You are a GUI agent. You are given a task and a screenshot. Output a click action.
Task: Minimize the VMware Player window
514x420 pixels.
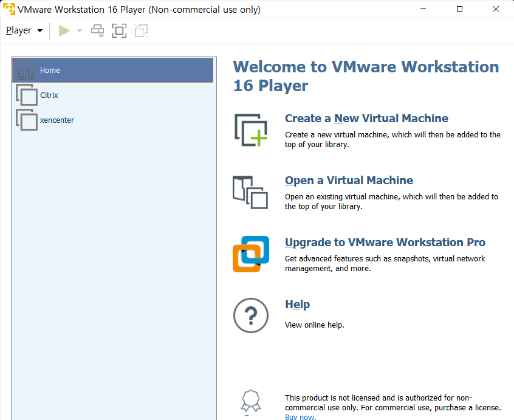point(423,9)
